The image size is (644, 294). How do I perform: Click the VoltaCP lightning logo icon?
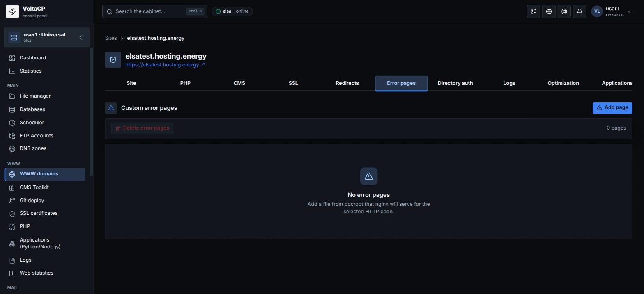tap(12, 11)
